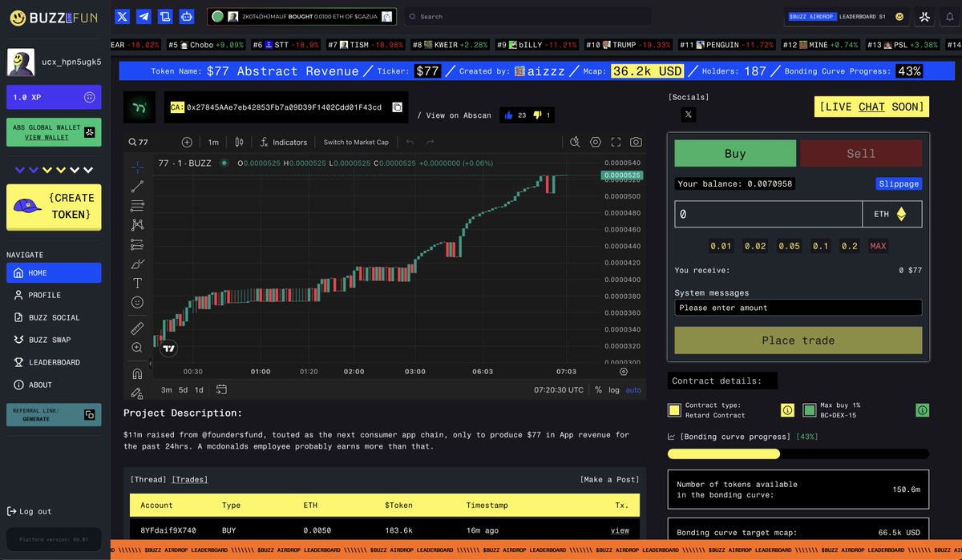The width and height of the screenshot is (962, 560).
Task: Toggle auto scale on chart
Action: [x=633, y=389]
